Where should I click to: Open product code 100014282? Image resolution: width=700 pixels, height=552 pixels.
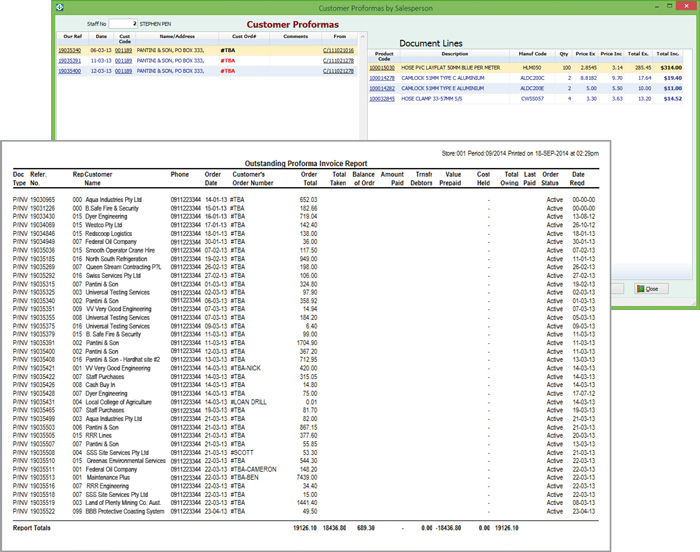[382, 88]
